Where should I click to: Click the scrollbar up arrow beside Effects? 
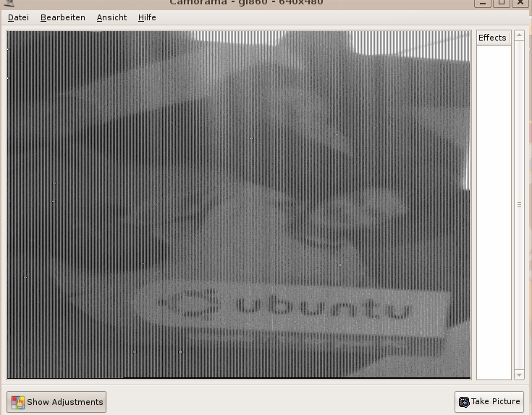point(519,35)
